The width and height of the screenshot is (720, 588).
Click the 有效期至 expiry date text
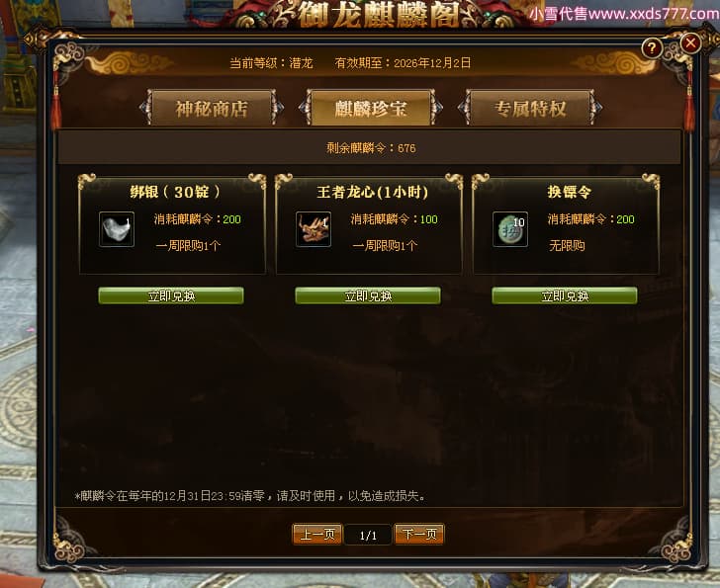(x=403, y=63)
